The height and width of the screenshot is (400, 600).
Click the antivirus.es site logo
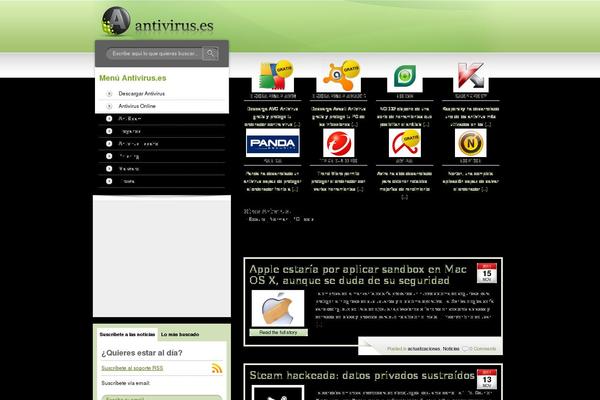(158, 22)
